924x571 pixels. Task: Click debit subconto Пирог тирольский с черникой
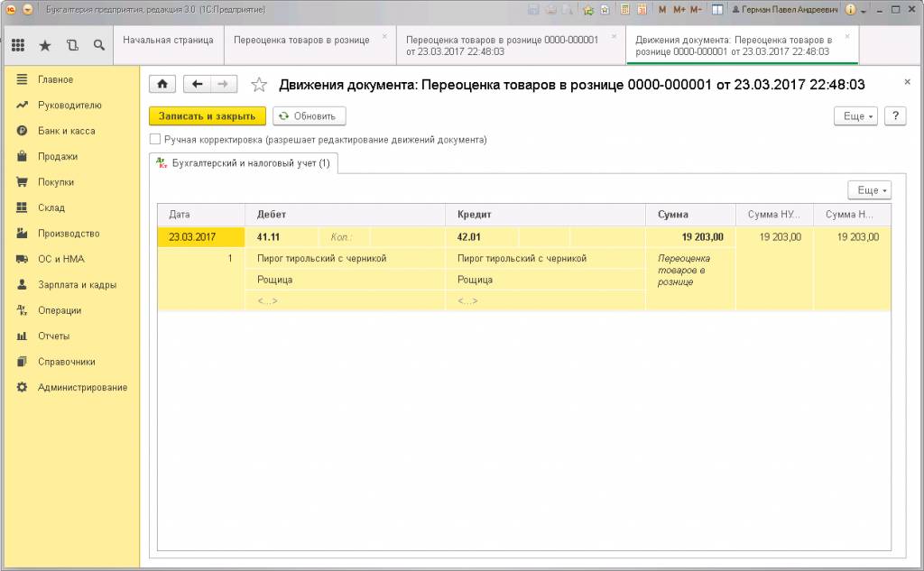pyautogui.click(x=345, y=258)
